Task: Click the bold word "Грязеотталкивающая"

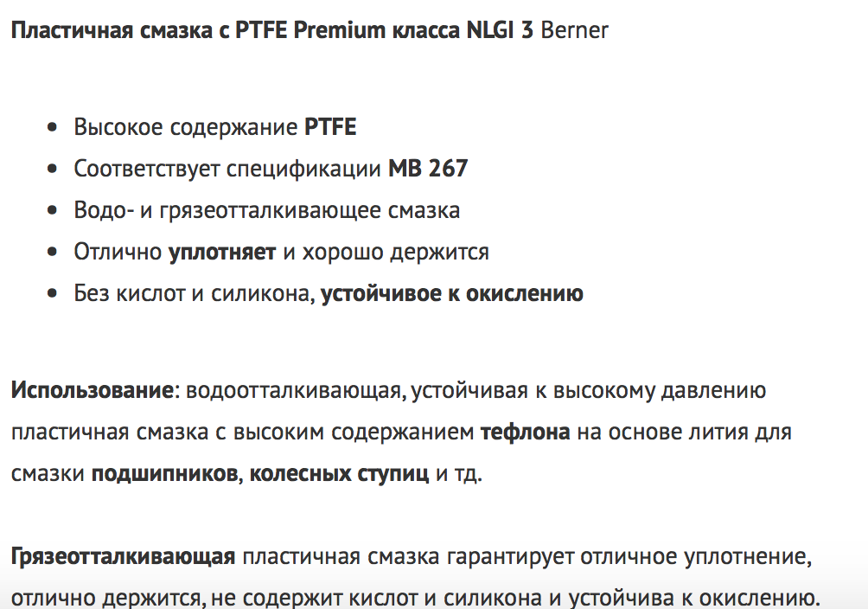Action: tap(124, 556)
